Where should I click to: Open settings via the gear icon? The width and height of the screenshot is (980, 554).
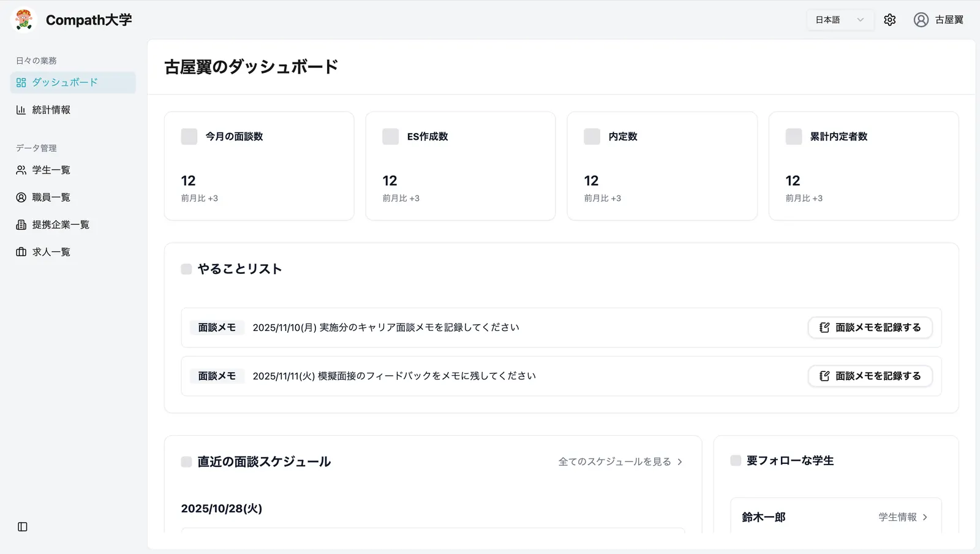coord(890,20)
